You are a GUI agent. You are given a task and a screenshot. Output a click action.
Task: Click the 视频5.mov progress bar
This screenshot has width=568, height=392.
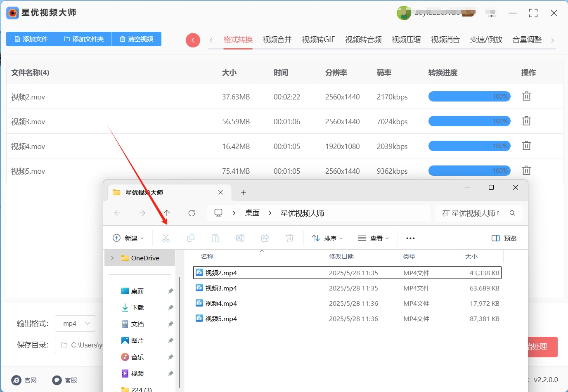pyautogui.click(x=469, y=170)
